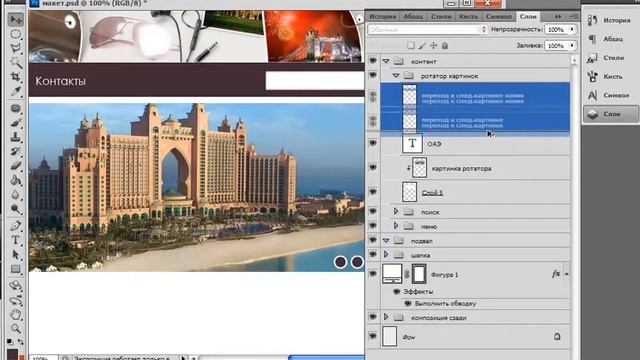The height and width of the screenshot is (360, 640).
Task: Hide the ОАЭ text layer
Action: tap(373, 143)
